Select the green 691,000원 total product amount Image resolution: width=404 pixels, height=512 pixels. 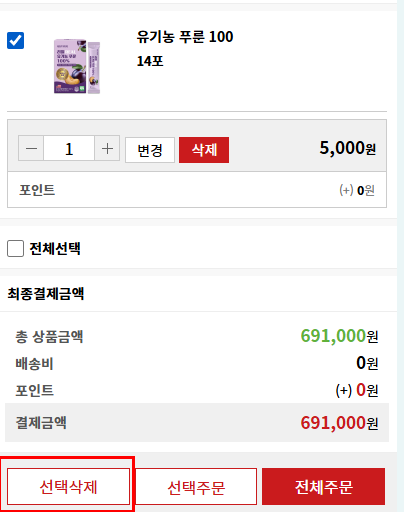[339, 336]
